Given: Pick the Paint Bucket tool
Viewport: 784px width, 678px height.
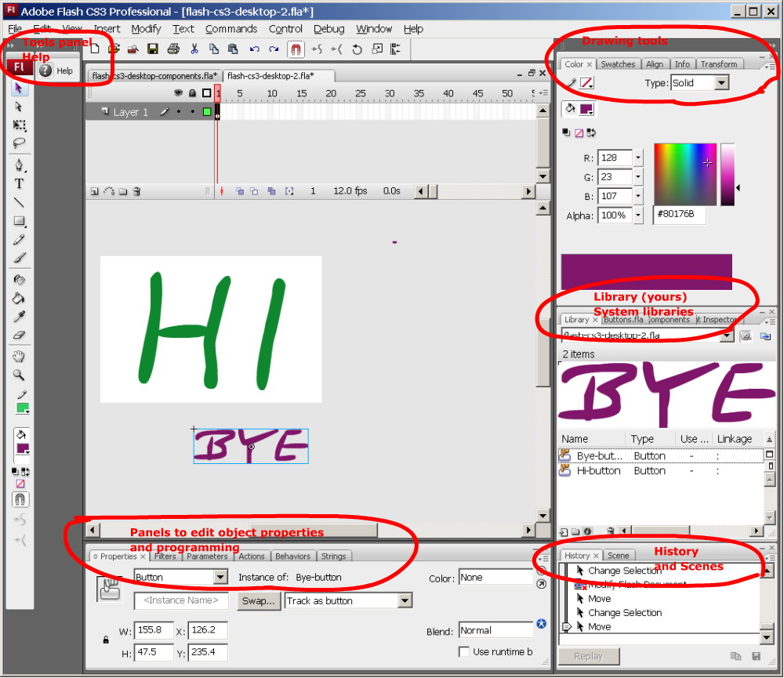Looking at the screenshot, I should click(x=20, y=298).
